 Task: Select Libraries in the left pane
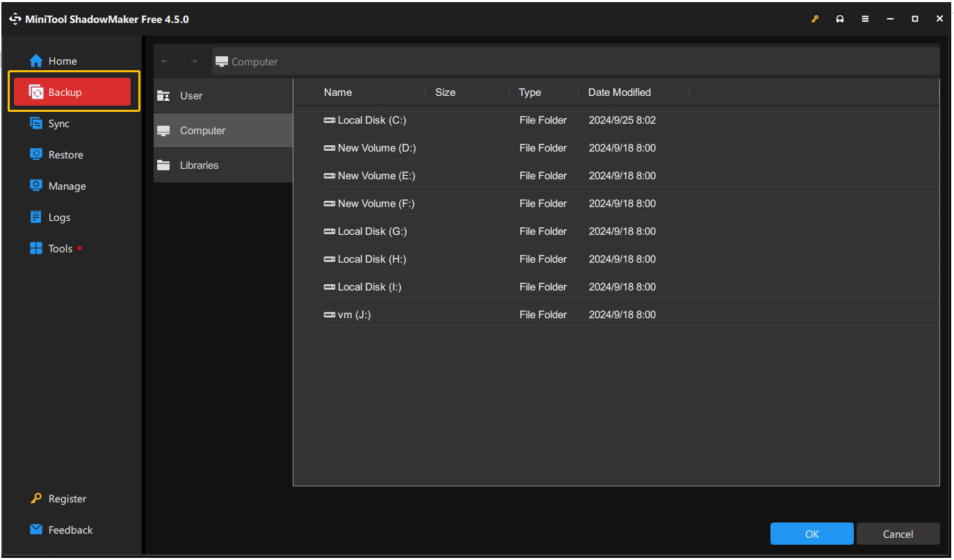223,165
